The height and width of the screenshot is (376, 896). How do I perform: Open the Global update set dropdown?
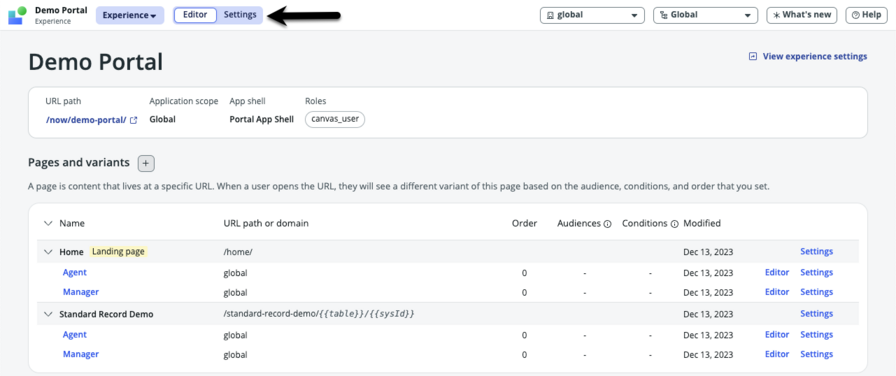[x=705, y=15]
